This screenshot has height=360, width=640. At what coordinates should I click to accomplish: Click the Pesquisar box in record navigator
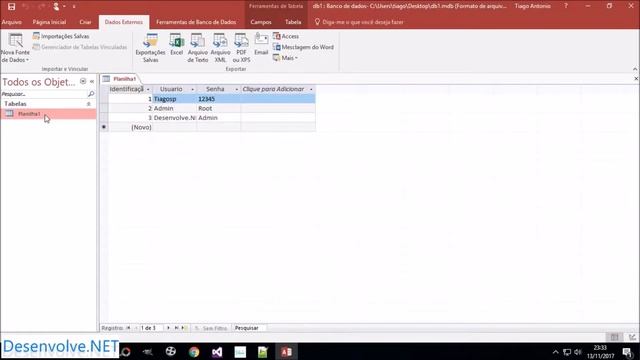[x=249, y=328]
